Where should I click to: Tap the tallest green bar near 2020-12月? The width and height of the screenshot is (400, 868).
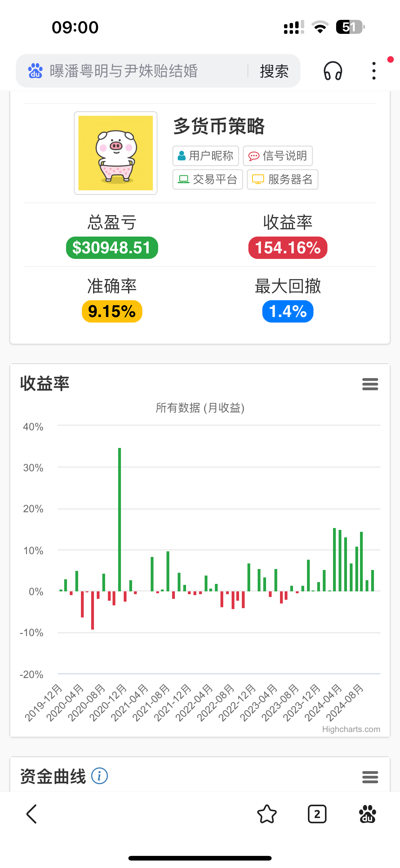click(x=119, y=520)
